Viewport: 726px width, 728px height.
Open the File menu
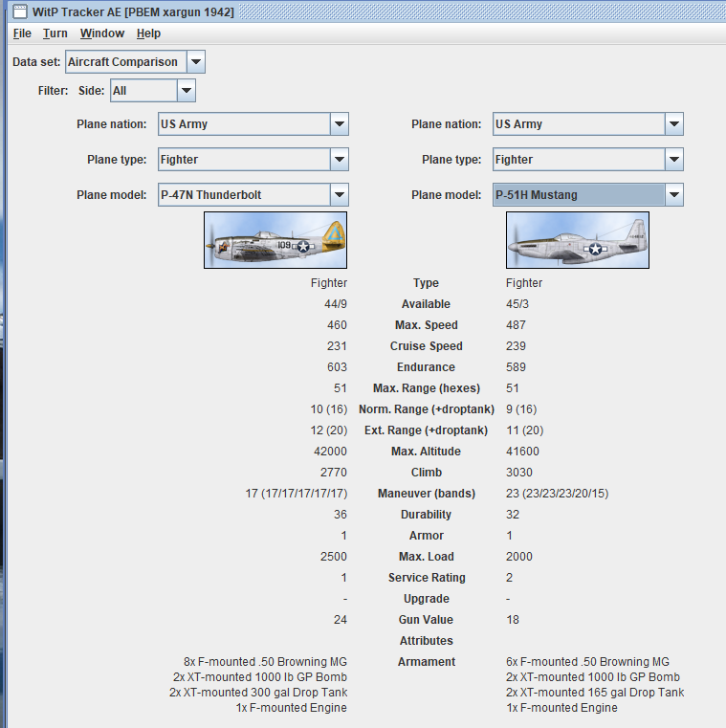click(x=22, y=33)
